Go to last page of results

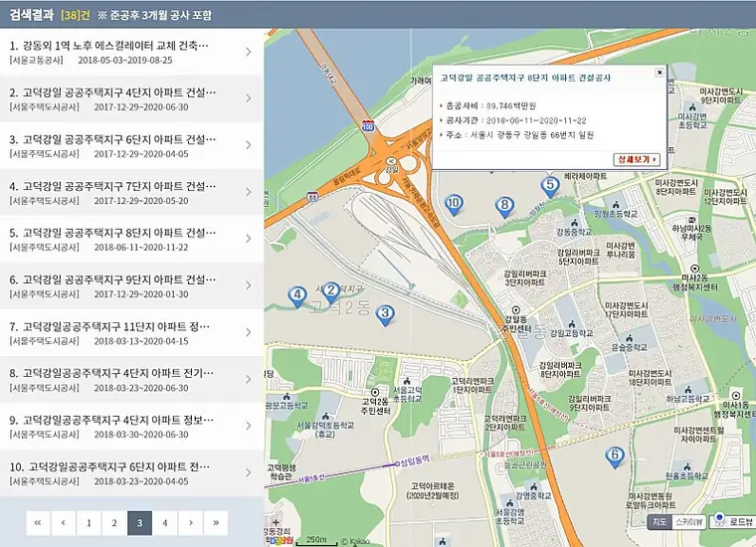pyautogui.click(x=216, y=523)
